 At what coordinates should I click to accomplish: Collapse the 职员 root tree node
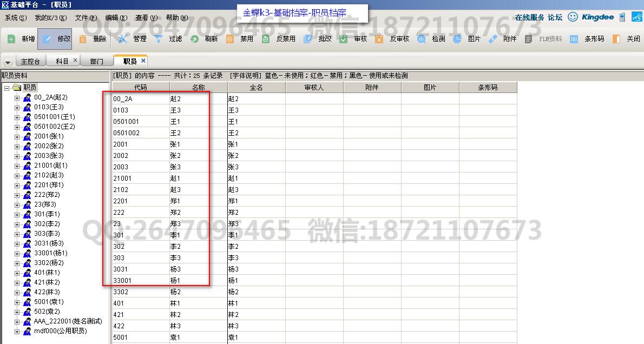pyautogui.click(x=6, y=88)
